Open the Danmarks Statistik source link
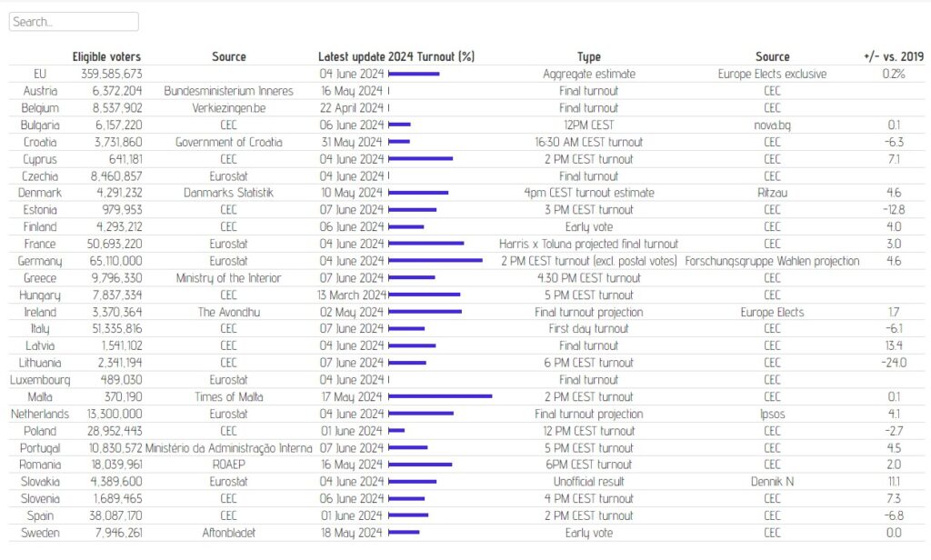Viewport: 931px width, 560px height. coord(228,193)
